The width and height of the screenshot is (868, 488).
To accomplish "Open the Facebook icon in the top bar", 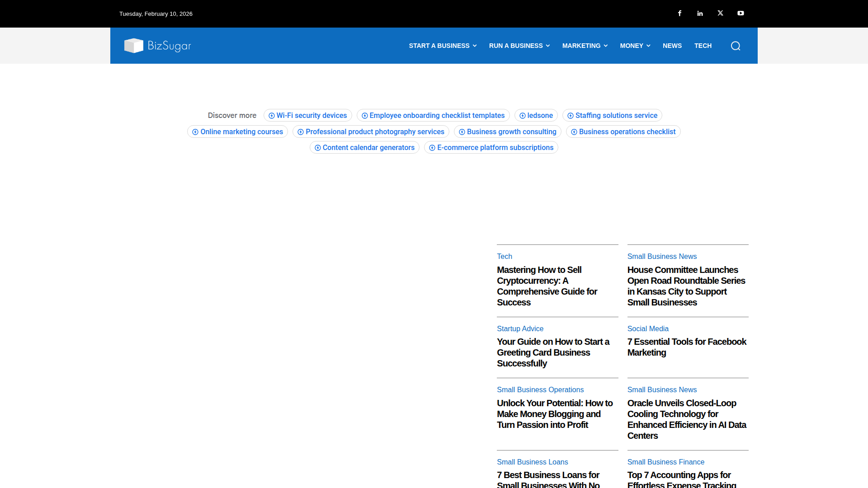I will point(679,13).
